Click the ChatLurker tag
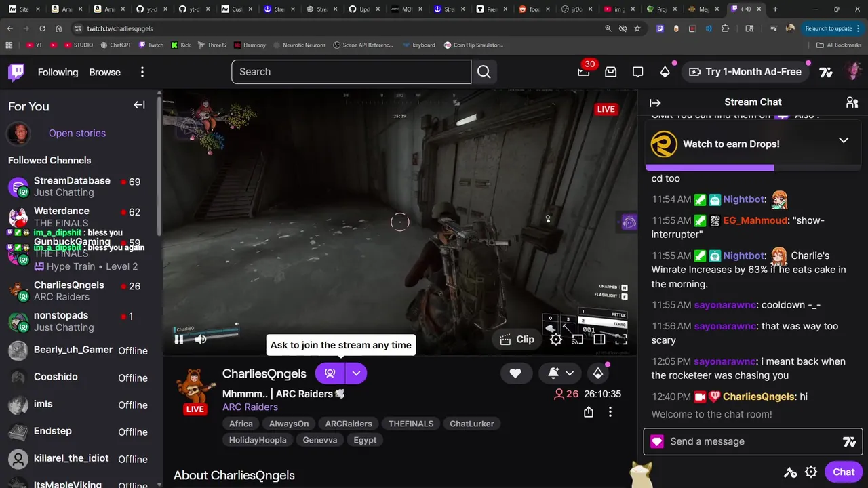 coord(472,424)
